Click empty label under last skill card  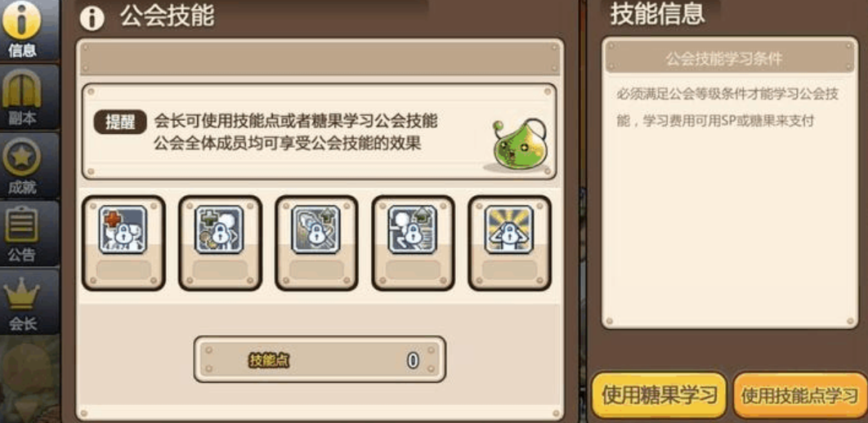[x=509, y=270]
